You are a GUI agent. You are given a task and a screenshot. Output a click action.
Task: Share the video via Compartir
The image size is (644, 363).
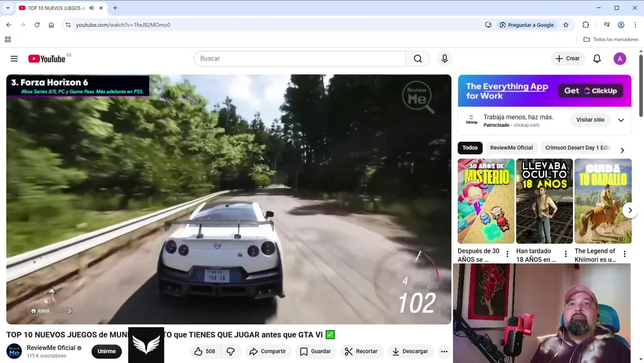[x=267, y=351]
